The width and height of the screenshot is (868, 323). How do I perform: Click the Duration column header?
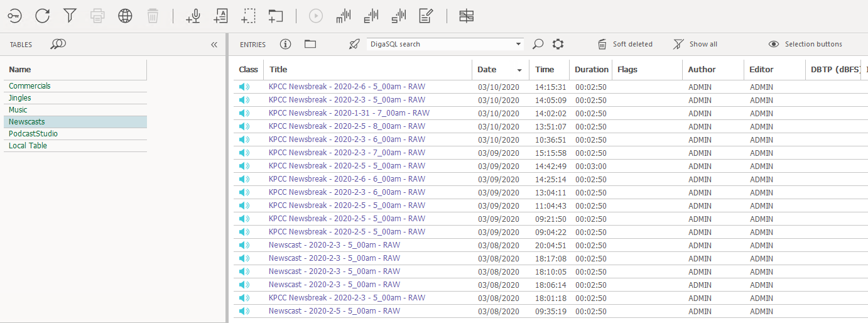point(591,69)
